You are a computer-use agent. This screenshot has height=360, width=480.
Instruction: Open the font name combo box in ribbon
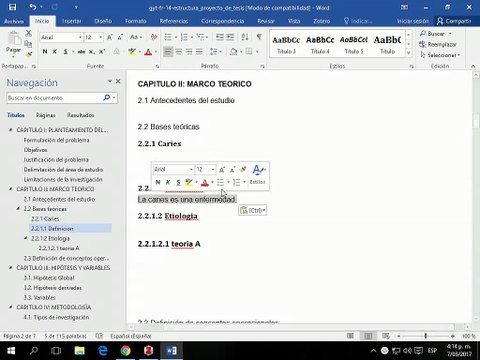click(62, 37)
